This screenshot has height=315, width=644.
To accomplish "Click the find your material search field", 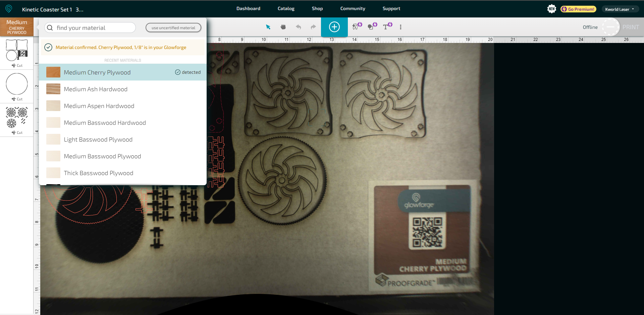I will tap(90, 28).
